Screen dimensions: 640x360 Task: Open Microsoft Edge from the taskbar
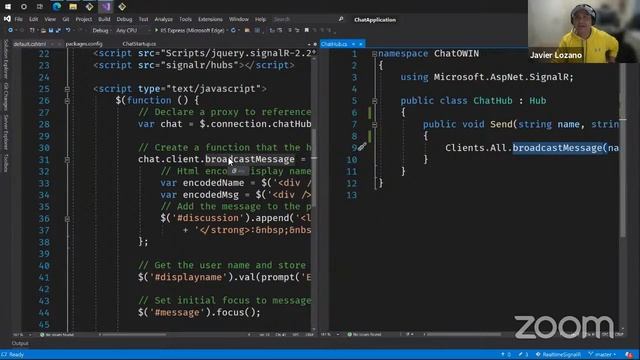tap(57, 7)
